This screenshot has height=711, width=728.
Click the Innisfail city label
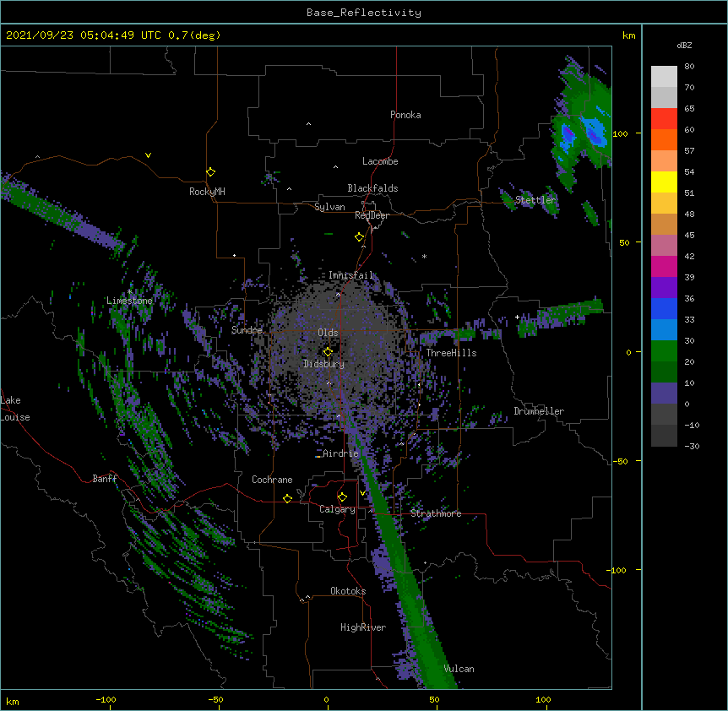pos(350,275)
